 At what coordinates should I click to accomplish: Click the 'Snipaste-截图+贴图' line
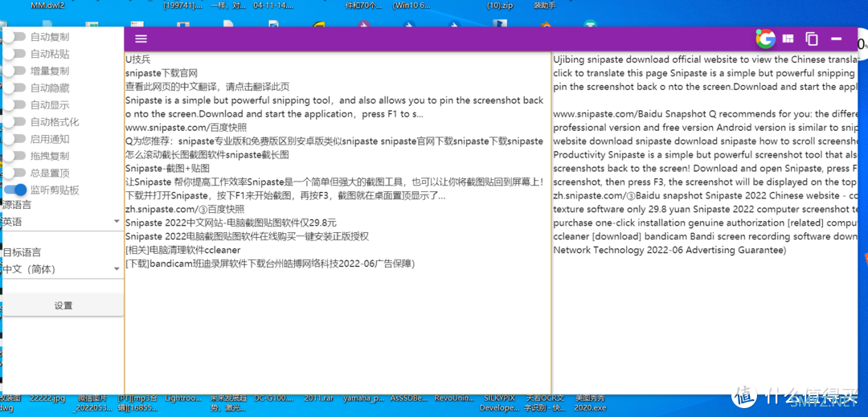pyautogui.click(x=167, y=168)
